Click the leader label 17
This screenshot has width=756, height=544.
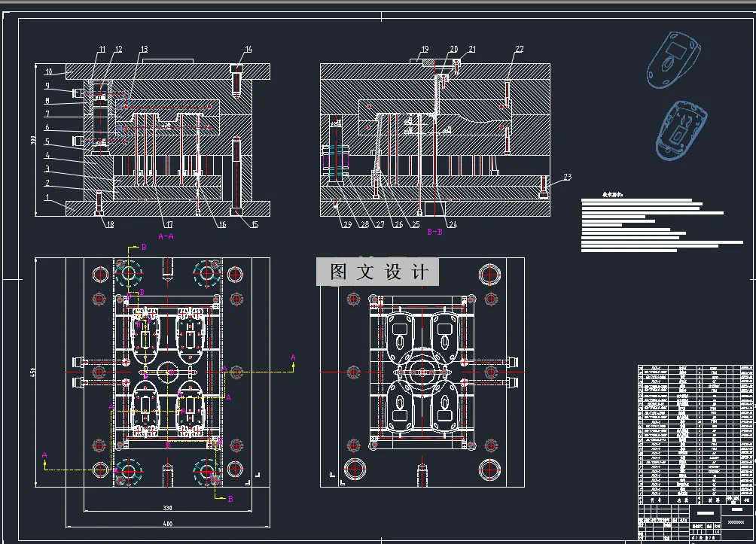pos(169,224)
